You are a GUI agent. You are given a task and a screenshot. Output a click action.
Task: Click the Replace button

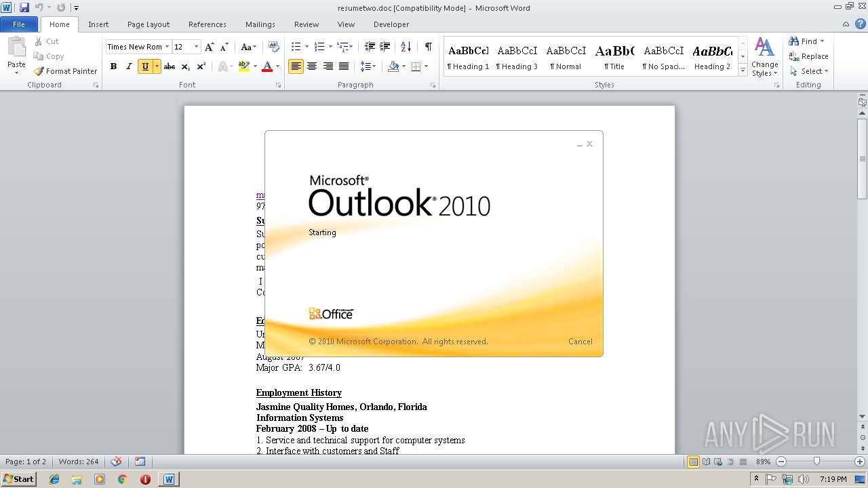pyautogui.click(x=808, y=56)
